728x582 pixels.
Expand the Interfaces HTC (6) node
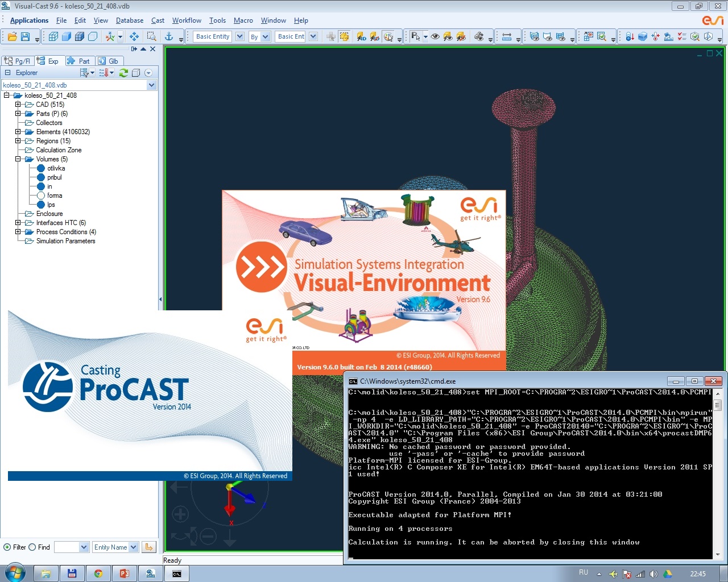click(18, 223)
